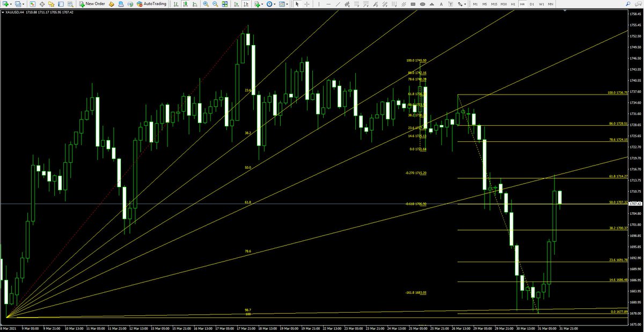Click the 17 Mar 21:00 time axis label
Viewport: 644px width, 332px height.
click(x=246, y=327)
